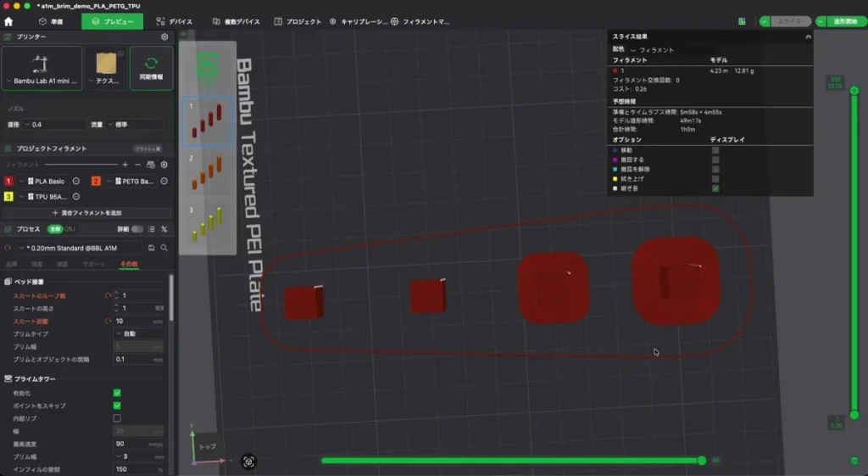
Task: Open filament settings gear icon
Action: pyautogui.click(x=164, y=165)
